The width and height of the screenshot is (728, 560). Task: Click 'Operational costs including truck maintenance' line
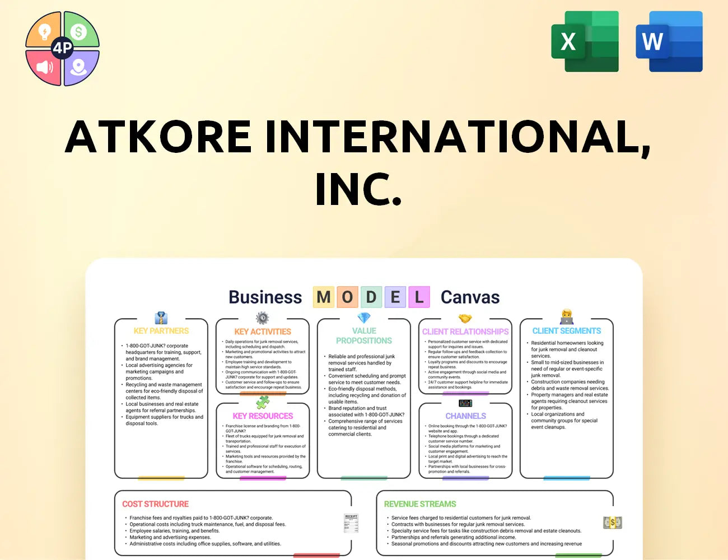[x=206, y=525]
